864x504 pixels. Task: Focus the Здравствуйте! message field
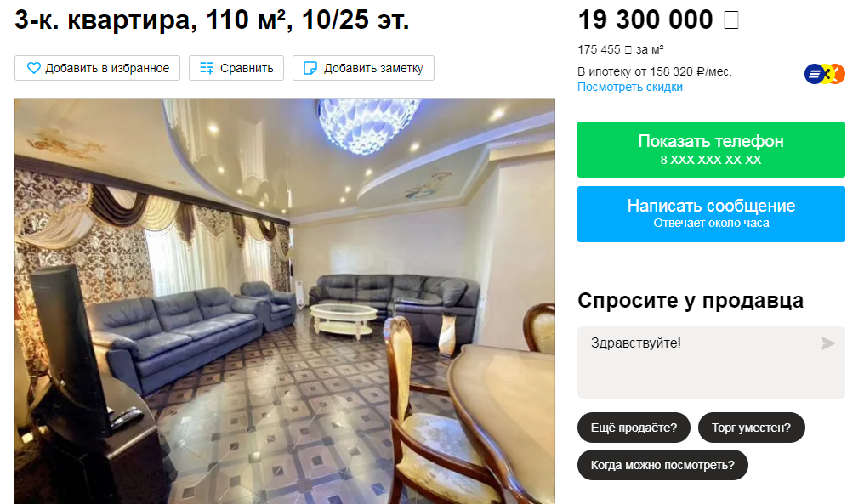711,362
